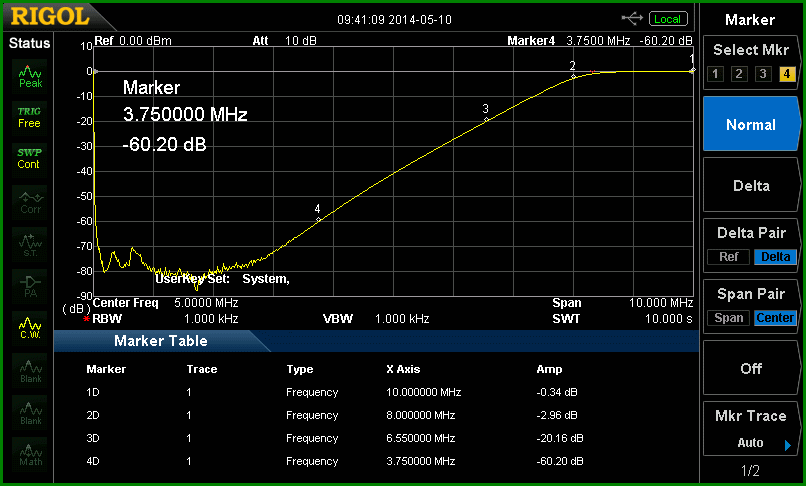Viewport: 806px width, 486px height.
Task: Open the Mkr Trace Auto submenu
Action: click(750, 429)
